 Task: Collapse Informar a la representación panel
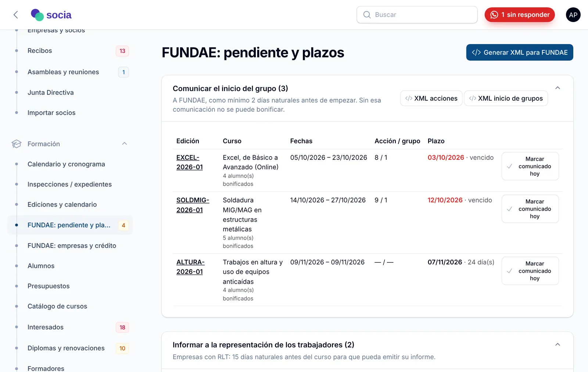[x=557, y=344]
